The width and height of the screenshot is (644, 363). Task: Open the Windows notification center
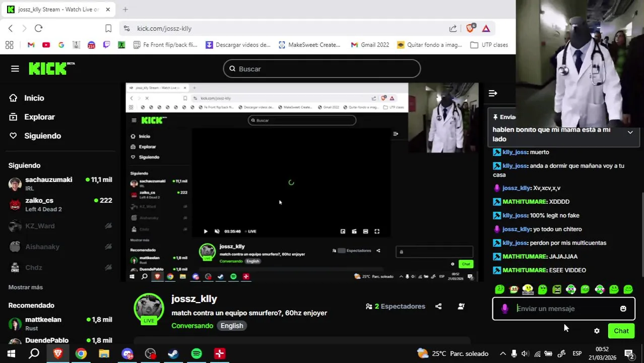click(629, 353)
